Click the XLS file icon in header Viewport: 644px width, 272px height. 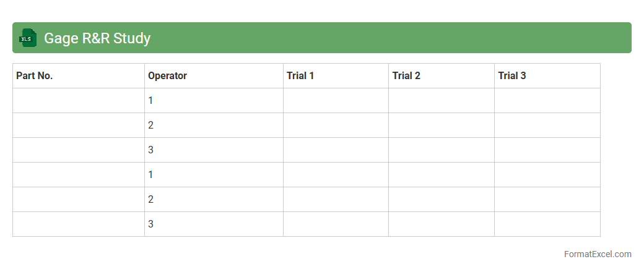pyautogui.click(x=28, y=38)
